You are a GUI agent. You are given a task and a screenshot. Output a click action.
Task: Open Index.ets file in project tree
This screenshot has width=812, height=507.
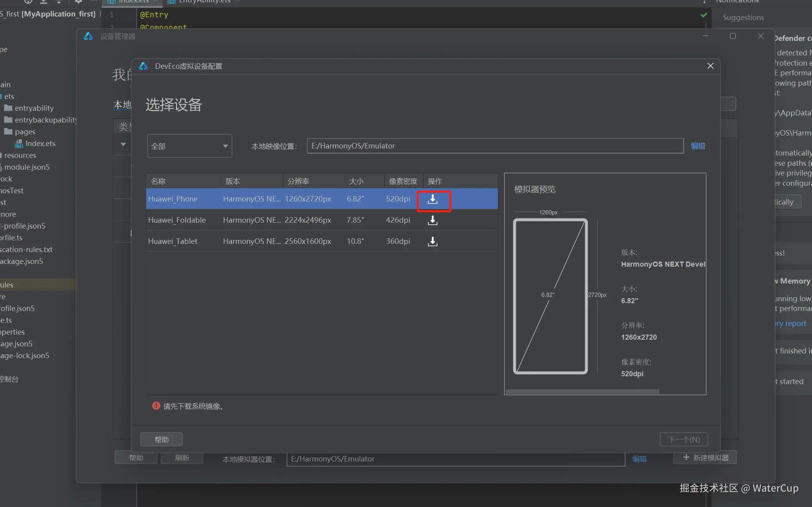[x=40, y=144]
